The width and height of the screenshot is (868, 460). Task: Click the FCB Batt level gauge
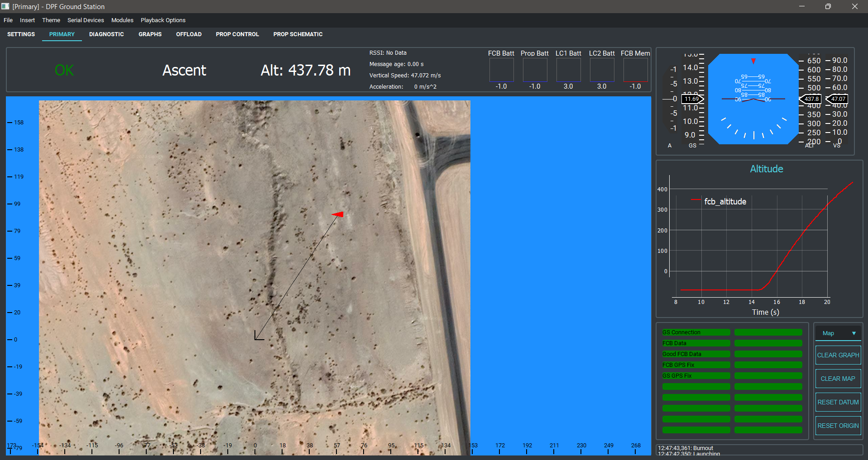(x=501, y=70)
